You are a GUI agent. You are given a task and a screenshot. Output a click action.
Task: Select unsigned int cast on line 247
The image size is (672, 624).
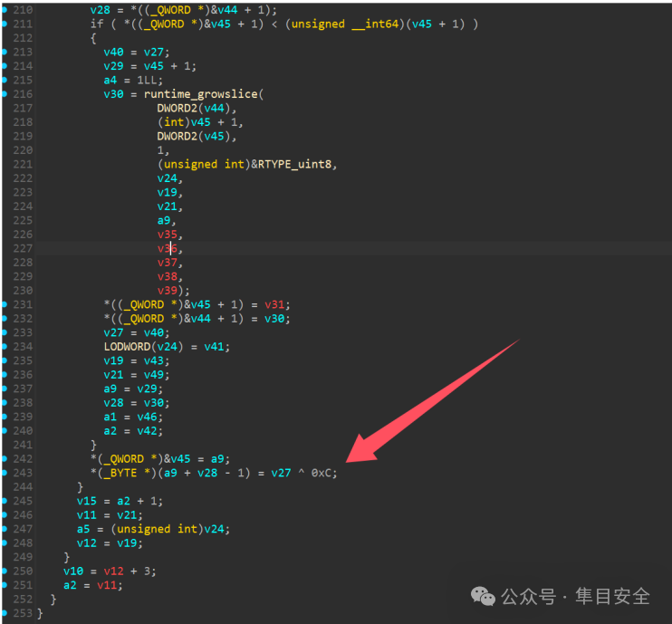click(x=157, y=529)
